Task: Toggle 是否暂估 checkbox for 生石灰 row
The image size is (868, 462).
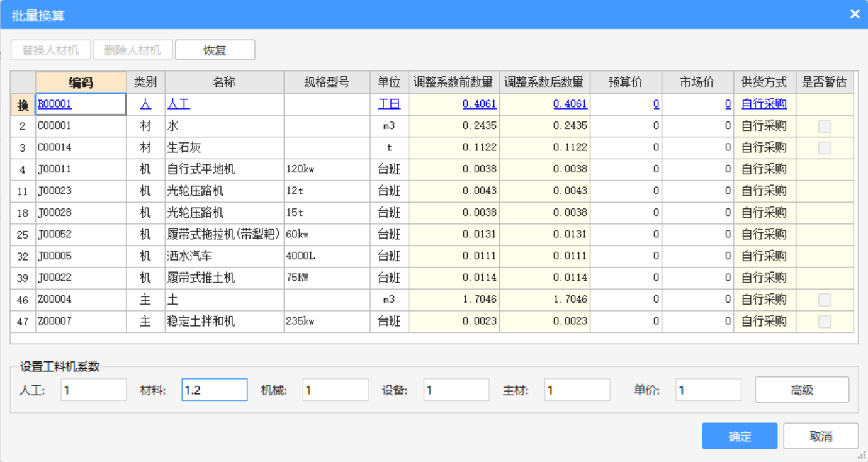Action: pyautogui.click(x=824, y=148)
